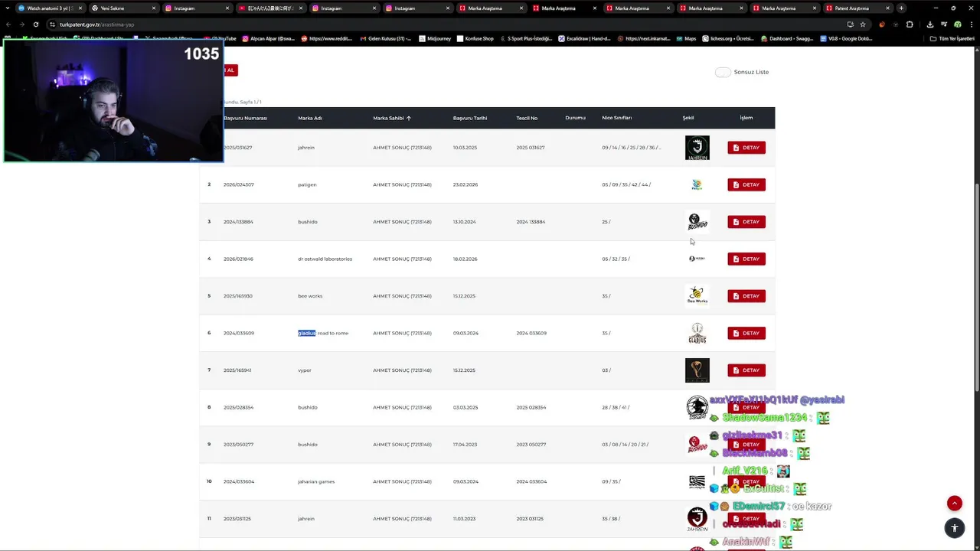Open a new browser tab
This screenshot has height=551, width=980.
point(901,8)
